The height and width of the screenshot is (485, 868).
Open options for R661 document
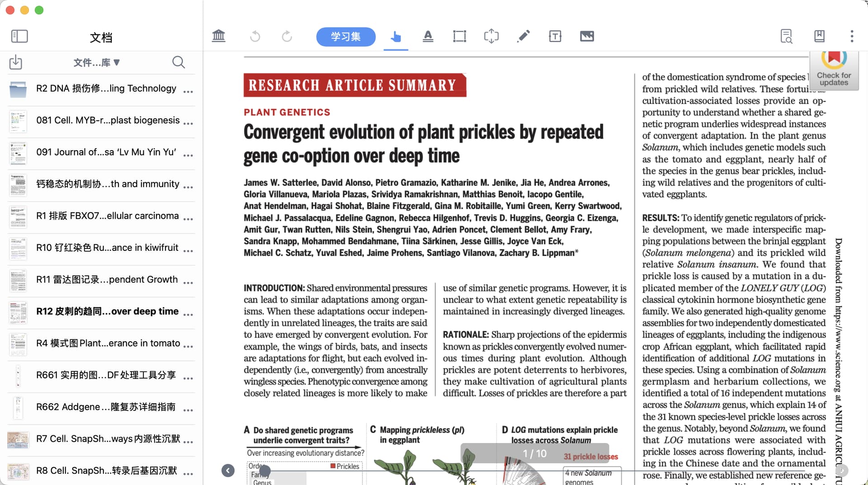click(x=188, y=378)
